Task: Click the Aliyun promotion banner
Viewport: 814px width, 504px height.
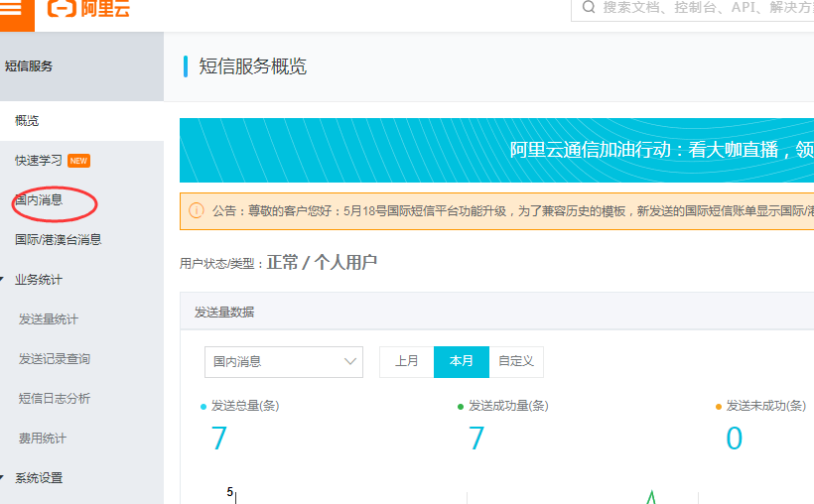Action: pyautogui.click(x=496, y=150)
